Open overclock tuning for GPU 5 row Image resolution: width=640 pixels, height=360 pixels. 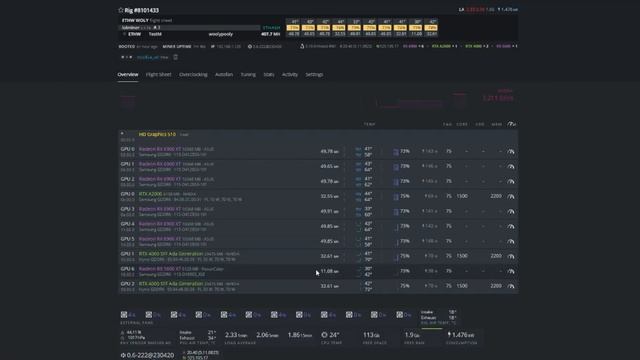(511, 241)
